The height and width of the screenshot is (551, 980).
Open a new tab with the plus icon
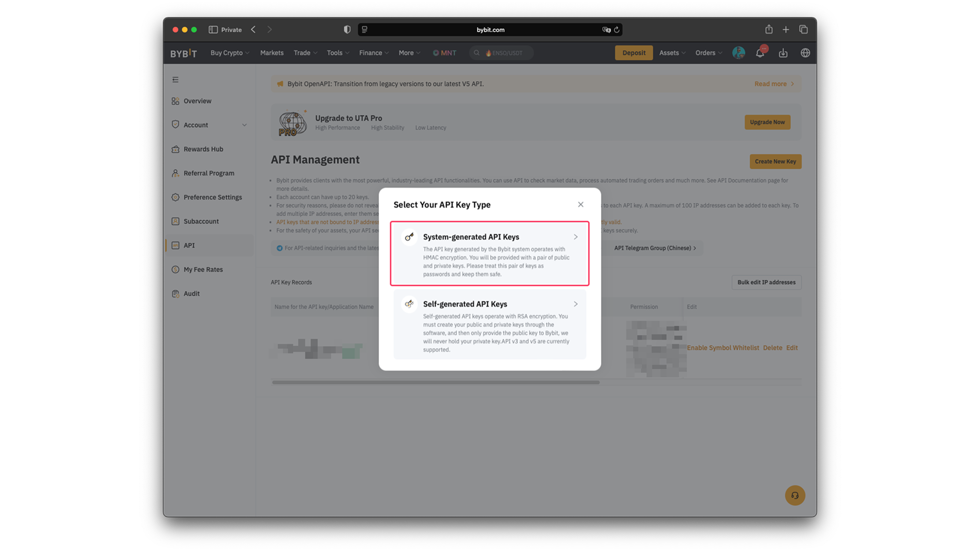(x=786, y=30)
